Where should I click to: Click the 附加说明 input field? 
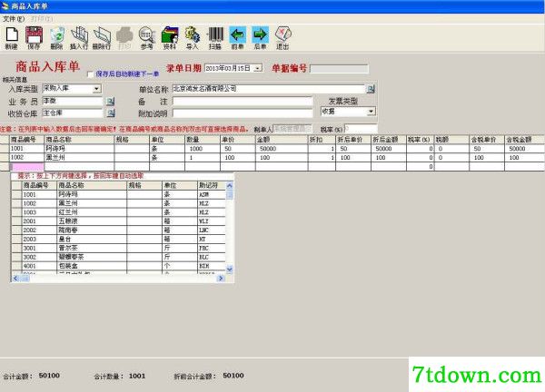pyautogui.click(x=243, y=113)
